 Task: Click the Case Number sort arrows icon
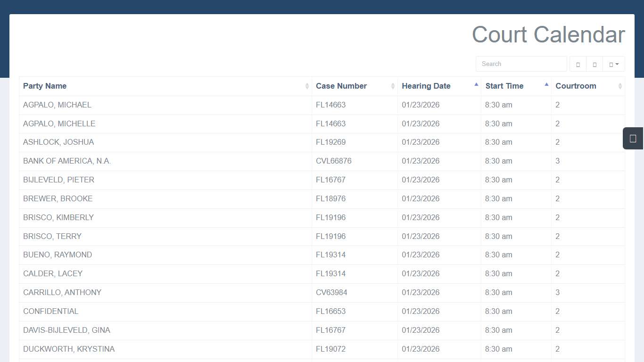(x=393, y=86)
